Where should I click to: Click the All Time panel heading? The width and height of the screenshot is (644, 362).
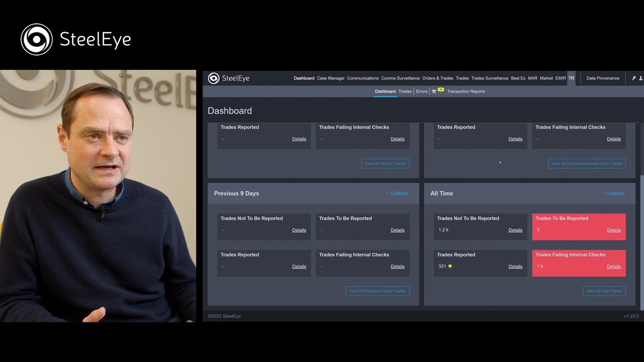click(x=442, y=194)
